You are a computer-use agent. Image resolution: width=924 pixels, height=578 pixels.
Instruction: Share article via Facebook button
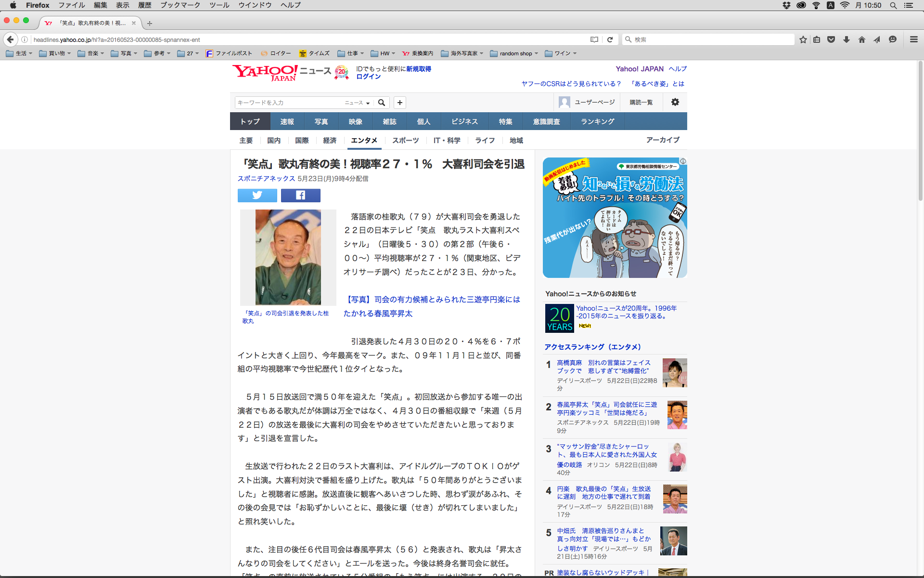coord(300,195)
